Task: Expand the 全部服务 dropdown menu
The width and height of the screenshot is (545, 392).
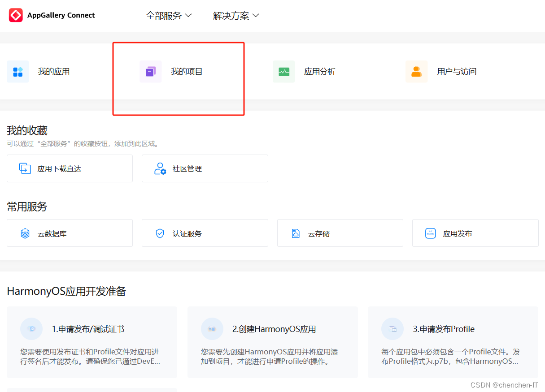Action: click(169, 16)
